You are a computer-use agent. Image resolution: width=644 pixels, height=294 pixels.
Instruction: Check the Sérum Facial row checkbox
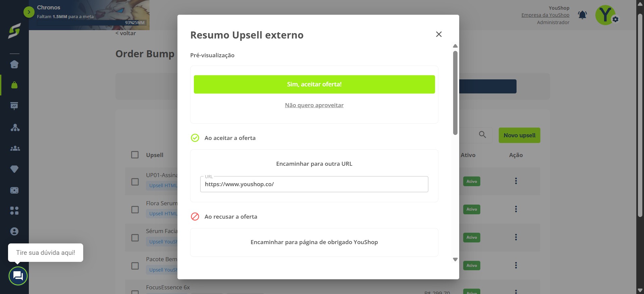click(x=135, y=238)
